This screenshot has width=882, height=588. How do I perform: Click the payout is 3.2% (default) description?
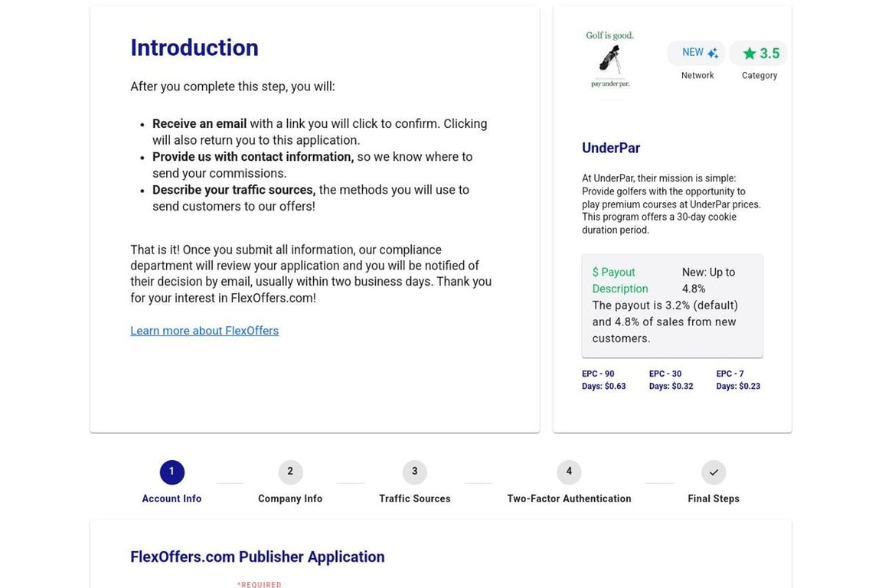click(665, 322)
